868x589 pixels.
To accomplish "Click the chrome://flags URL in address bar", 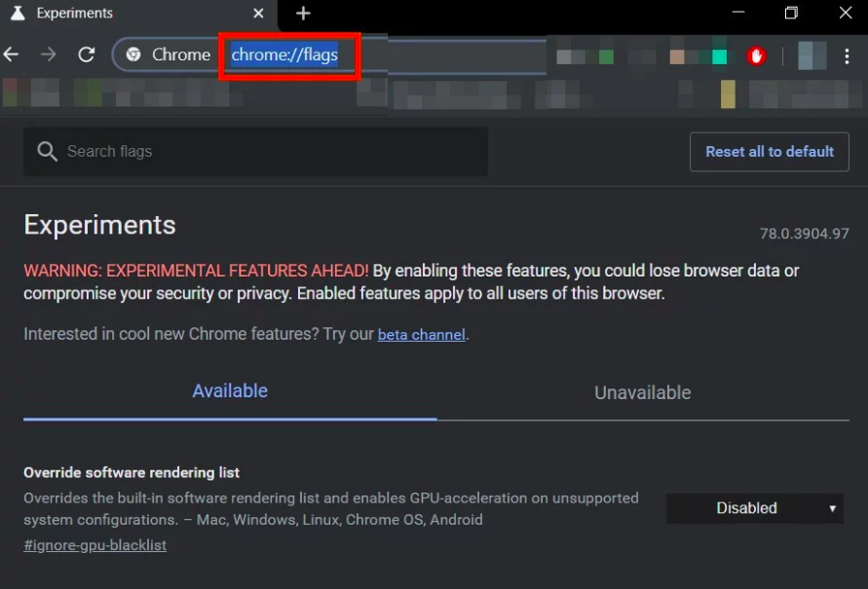I will tap(284, 55).
